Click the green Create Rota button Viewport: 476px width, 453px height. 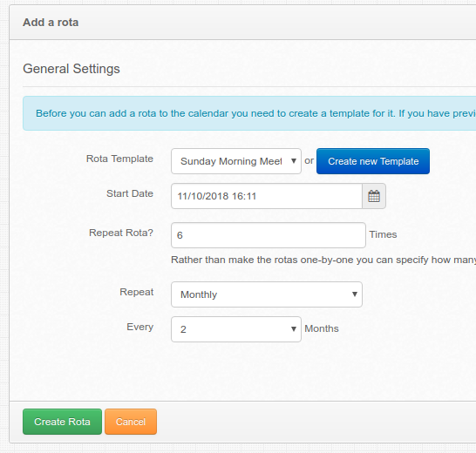pos(62,422)
